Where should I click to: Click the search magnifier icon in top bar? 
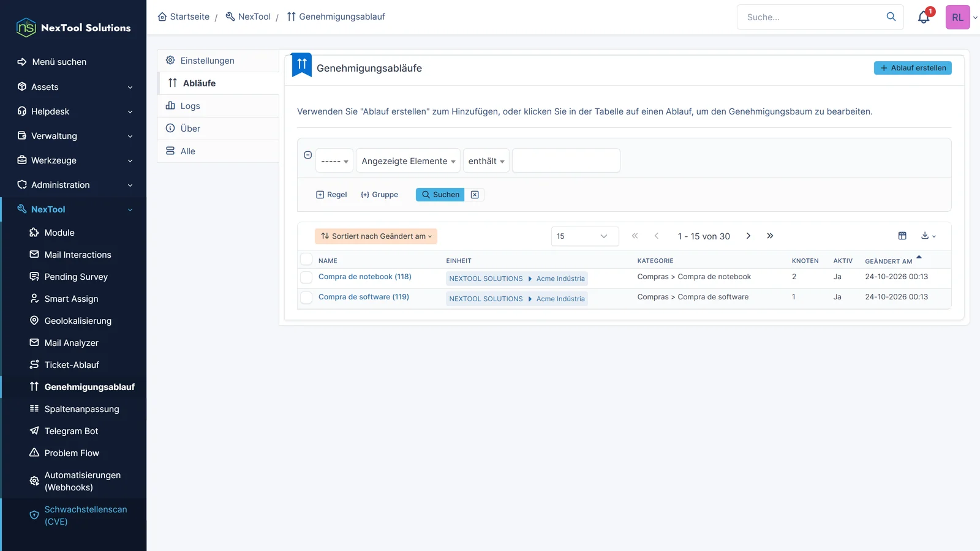[891, 17]
